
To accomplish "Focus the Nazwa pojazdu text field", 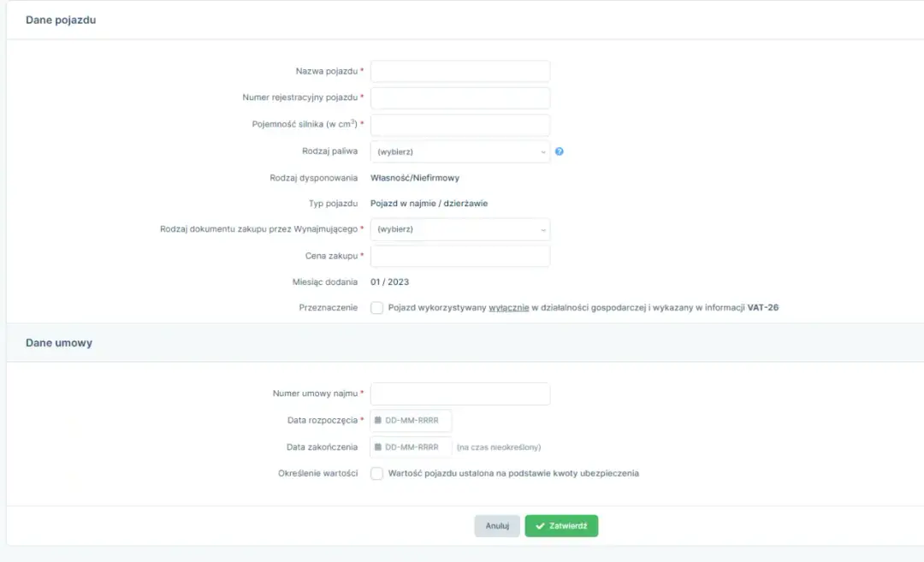I will (x=459, y=71).
